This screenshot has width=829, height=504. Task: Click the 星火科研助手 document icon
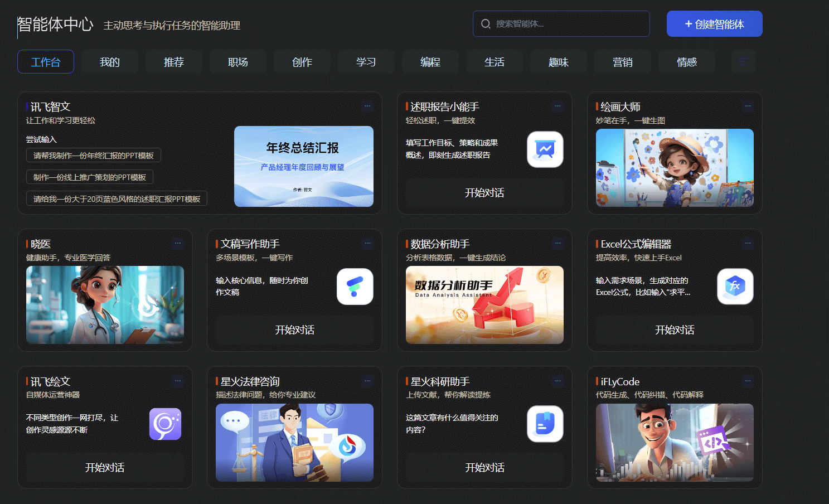pyautogui.click(x=545, y=424)
